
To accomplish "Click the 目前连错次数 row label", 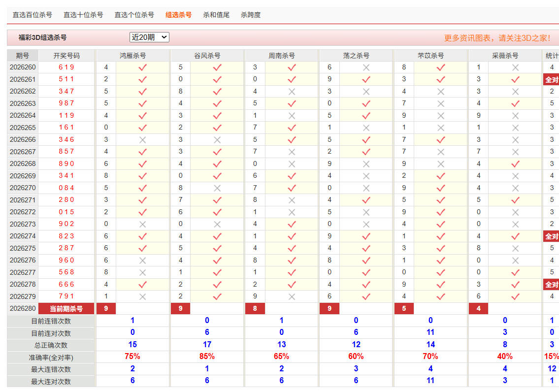I will pos(51,321).
